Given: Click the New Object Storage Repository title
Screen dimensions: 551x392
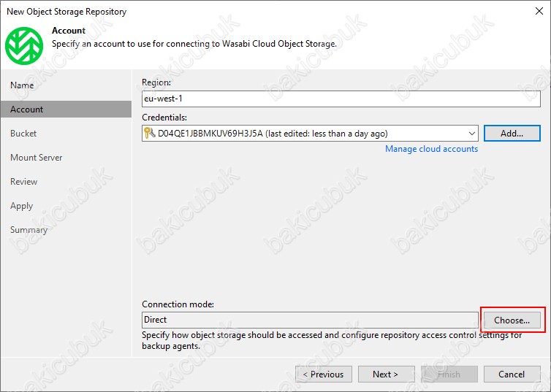Looking at the screenshot, I should (x=66, y=12).
